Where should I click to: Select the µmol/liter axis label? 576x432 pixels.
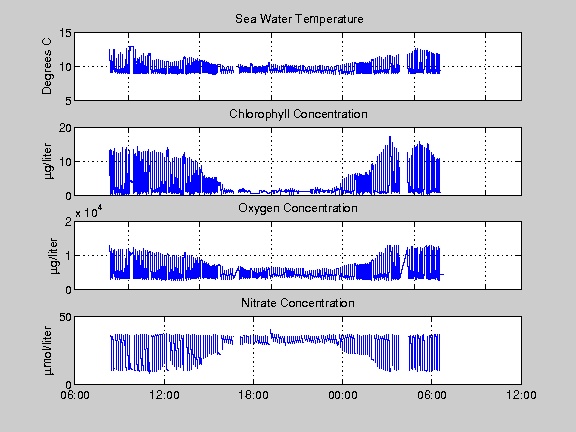[48, 350]
